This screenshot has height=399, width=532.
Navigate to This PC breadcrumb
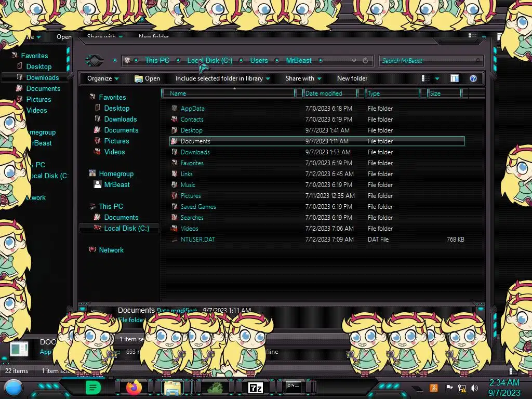click(x=157, y=60)
